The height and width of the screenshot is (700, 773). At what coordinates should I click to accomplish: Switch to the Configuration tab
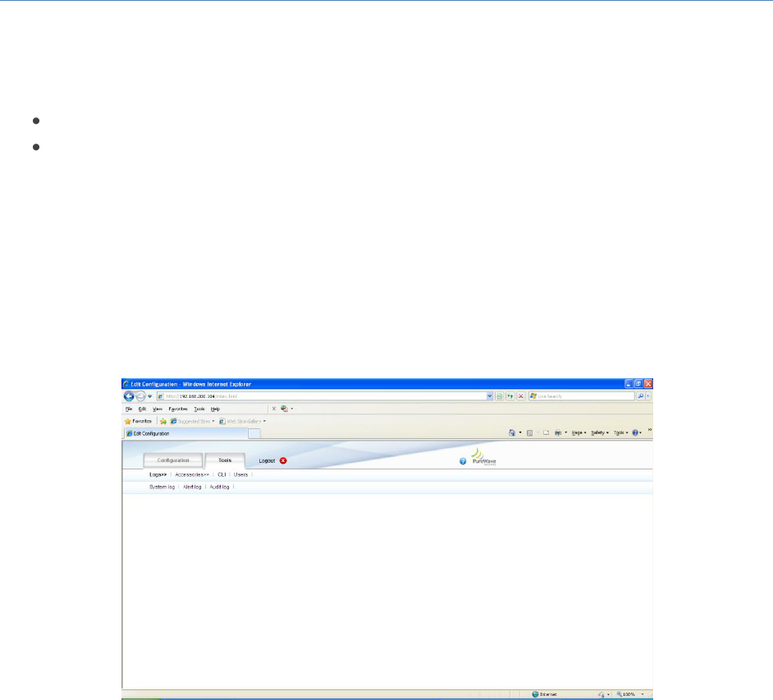173,460
